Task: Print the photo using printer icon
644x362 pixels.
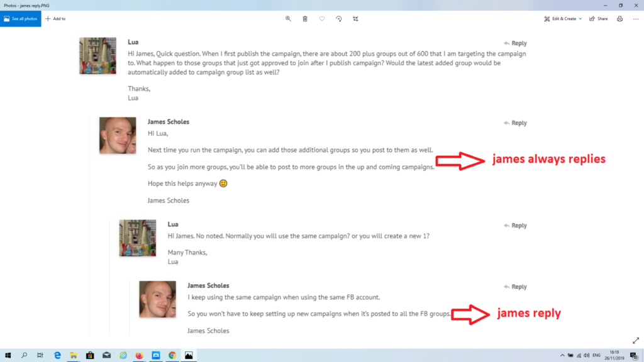Action: (619, 19)
